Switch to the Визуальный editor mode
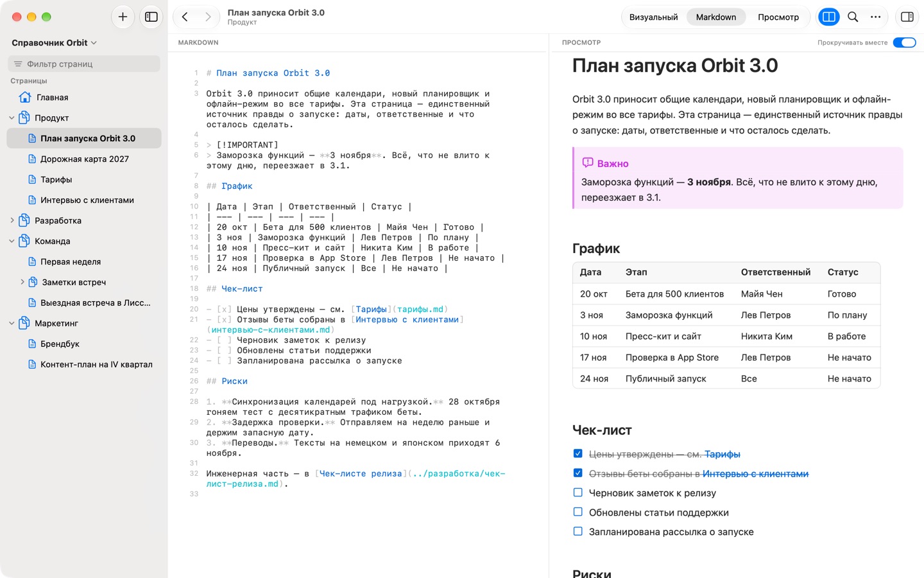 tap(653, 17)
